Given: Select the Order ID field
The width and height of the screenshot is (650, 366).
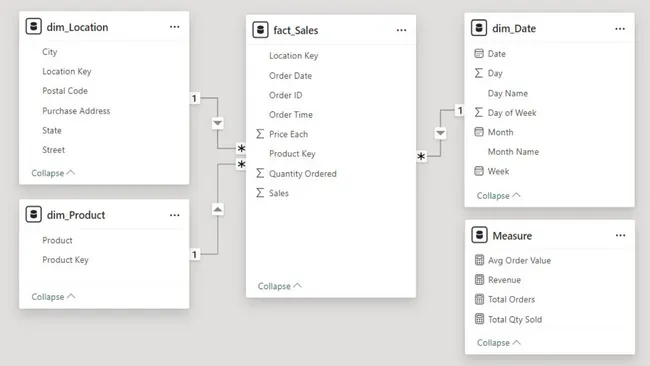Looking at the screenshot, I should [286, 95].
